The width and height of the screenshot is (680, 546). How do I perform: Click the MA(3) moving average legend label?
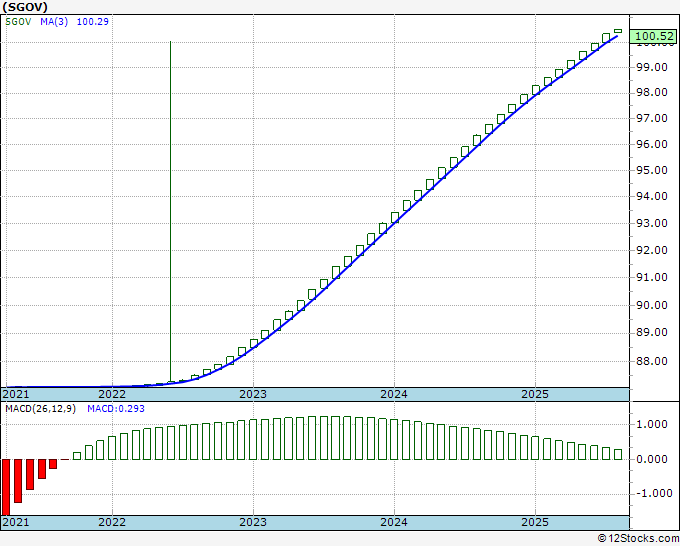pyautogui.click(x=54, y=22)
